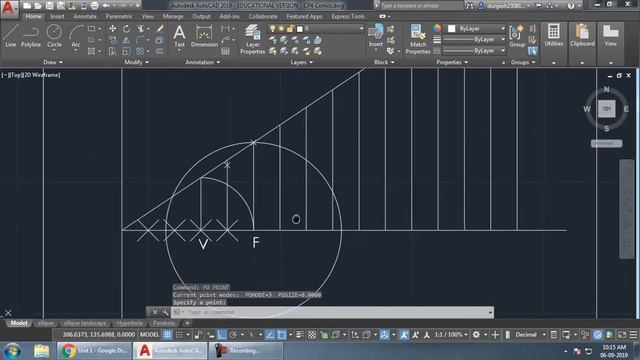Viewport: 640px width, 360px height.
Task: Select the Polyline tool
Action: click(x=31, y=36)
